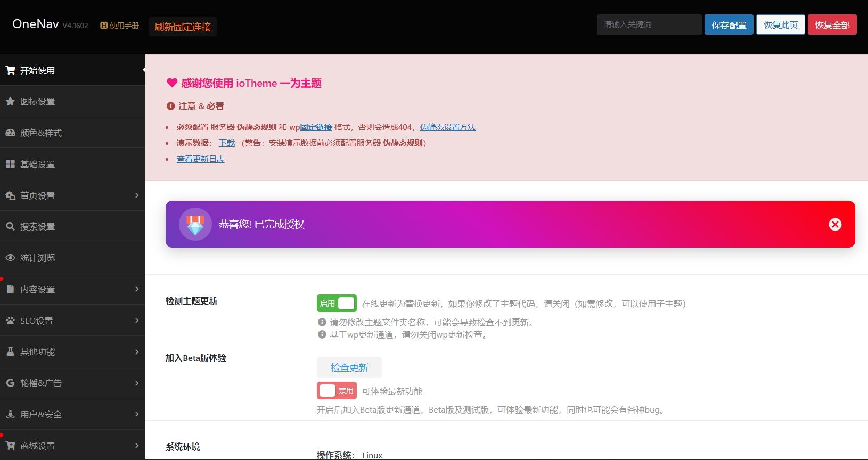Toggle off 检测主题更新 switch
Viewport: 868px width, 460px height.
pyautogui.click(x=337, y=303)
